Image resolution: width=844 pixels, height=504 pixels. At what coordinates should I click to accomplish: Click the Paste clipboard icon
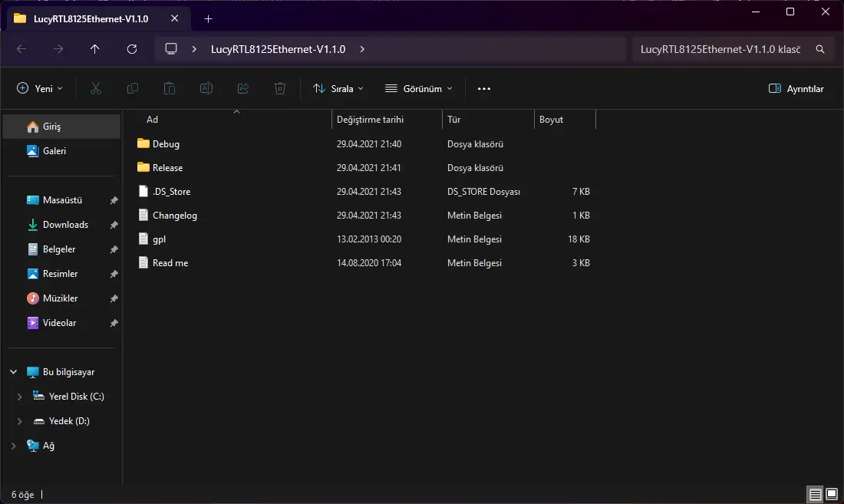click(169, 89)
